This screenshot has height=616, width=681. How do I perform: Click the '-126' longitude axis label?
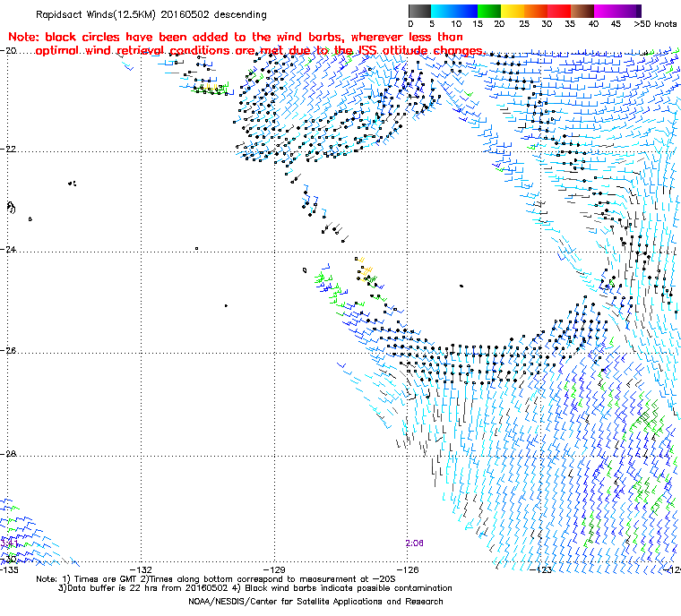point(408,569)
